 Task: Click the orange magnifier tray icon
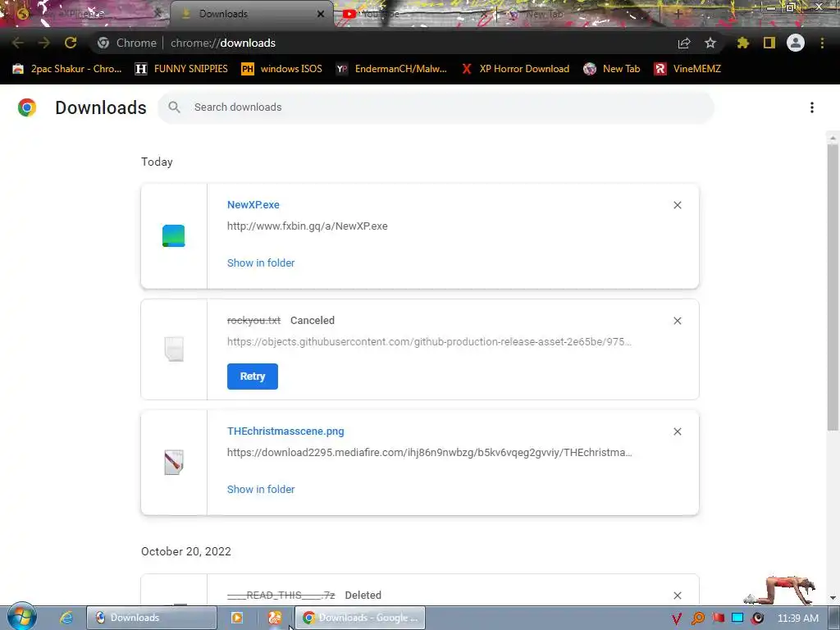(697, 619)
